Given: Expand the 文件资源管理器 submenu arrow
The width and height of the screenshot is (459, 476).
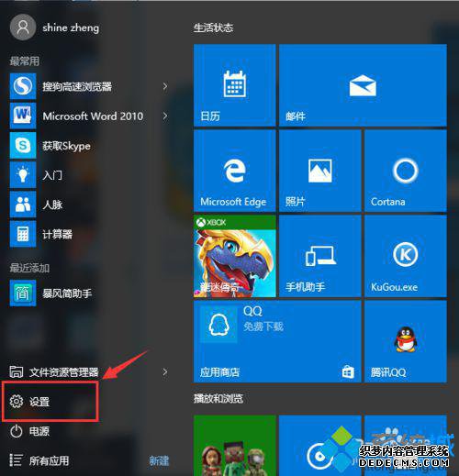Looking at the screenshot, I should pyautogui.click(x=165, y=372).
